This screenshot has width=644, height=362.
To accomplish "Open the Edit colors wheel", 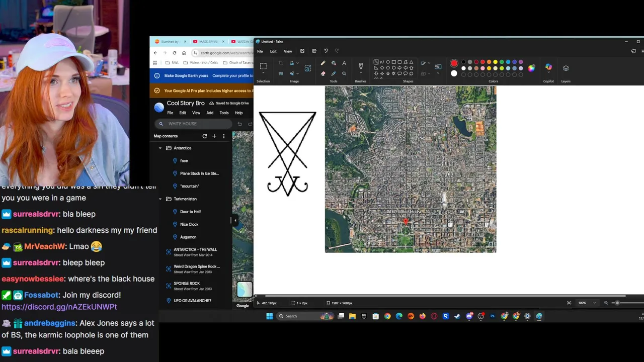I will tap(532, 68).
